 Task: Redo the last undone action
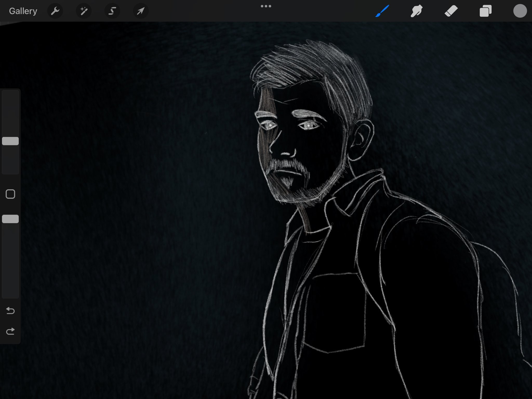point(10,331)
